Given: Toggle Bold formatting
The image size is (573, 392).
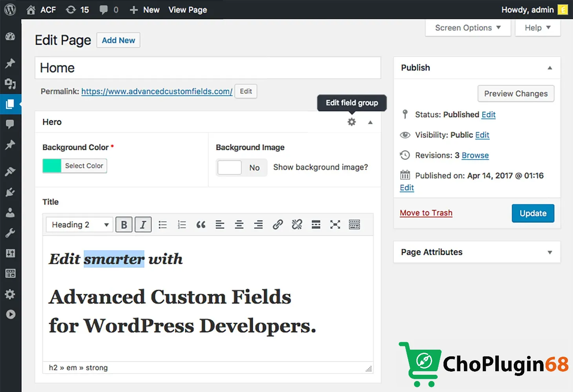Looking at the screenshot, I should [124, 225].
